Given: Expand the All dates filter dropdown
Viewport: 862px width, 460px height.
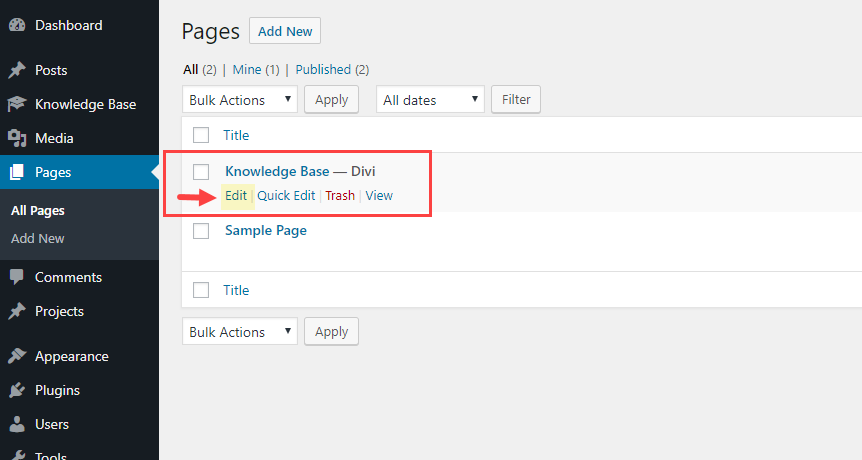Looking at the screenshot, I should click(x=430, y=100).
